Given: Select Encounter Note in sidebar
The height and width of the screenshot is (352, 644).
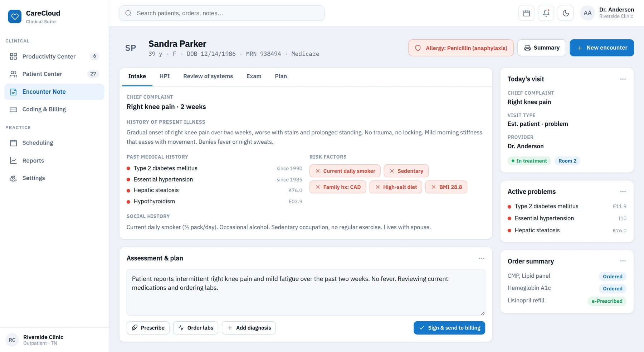Looking at the screenshot, I should 54,92.
